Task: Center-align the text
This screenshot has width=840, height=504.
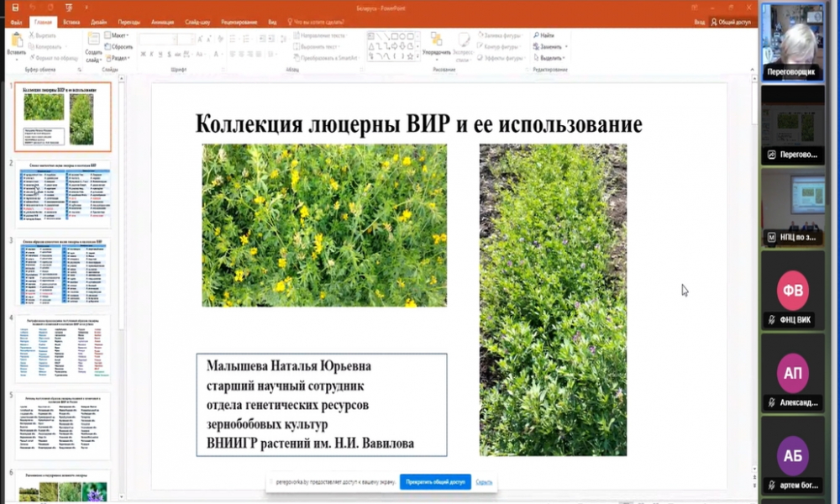Action: pos(241,54)
